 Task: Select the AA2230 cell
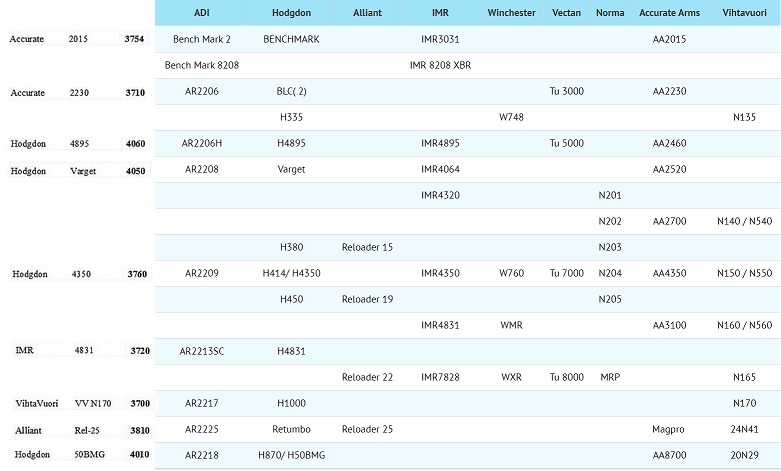669,91
